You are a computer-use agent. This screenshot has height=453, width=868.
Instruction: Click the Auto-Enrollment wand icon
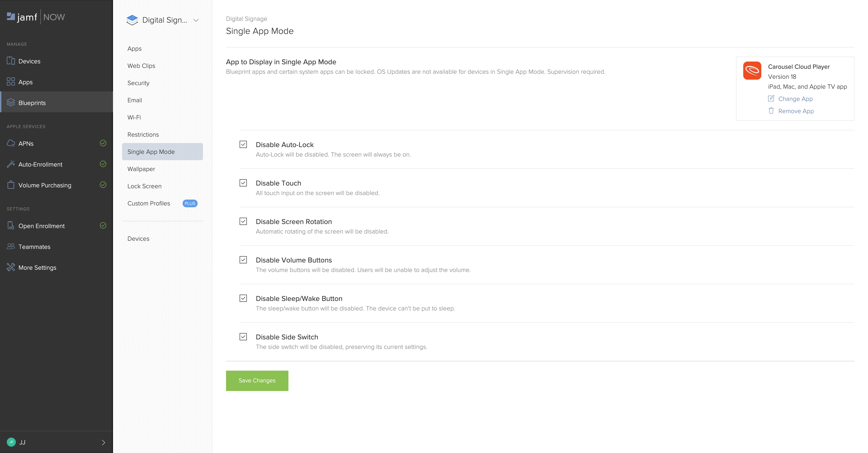pos(11,164)
